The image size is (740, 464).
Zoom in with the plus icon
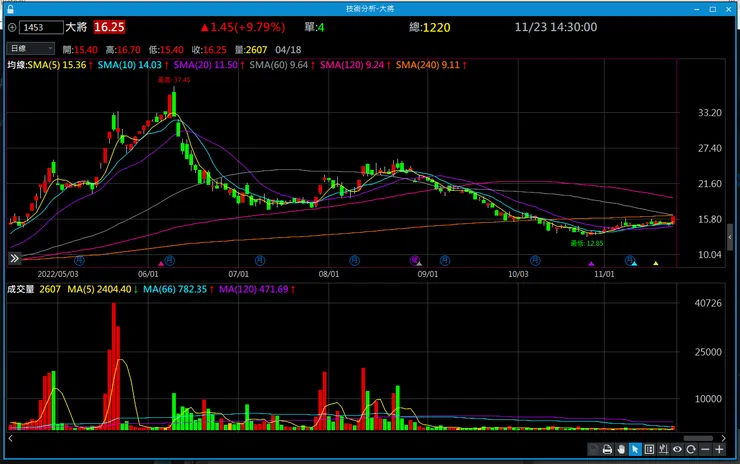[x=719, y=449]
